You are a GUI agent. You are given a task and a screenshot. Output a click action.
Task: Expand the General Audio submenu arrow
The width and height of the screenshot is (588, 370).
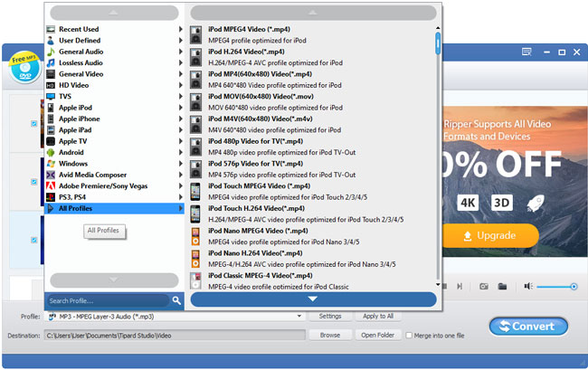click(x=181, y=52)
